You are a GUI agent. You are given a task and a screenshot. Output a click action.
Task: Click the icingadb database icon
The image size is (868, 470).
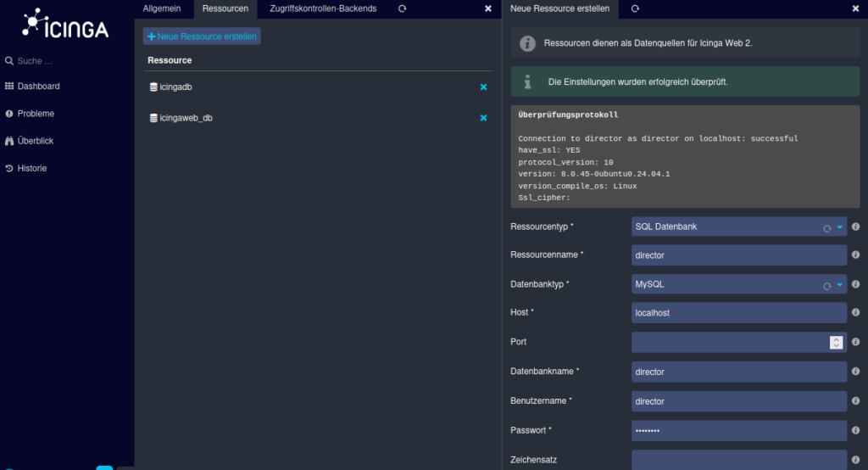click(153, 87)
